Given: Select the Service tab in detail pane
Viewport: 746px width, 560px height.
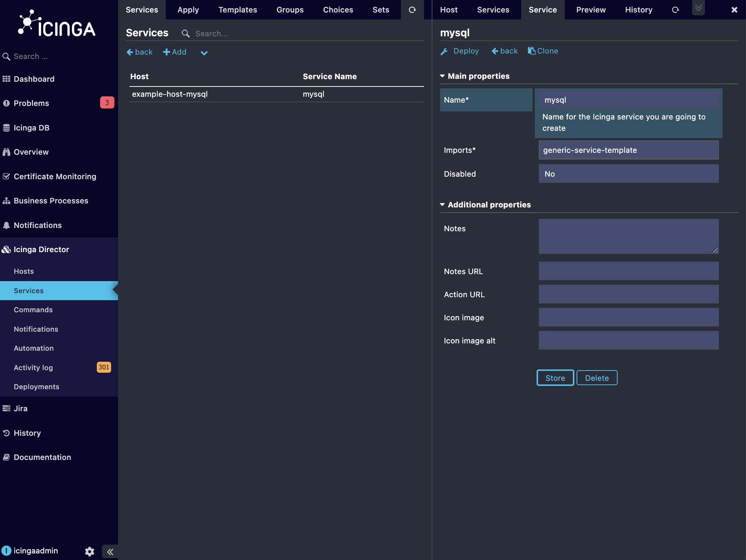Looking at the screenshot, I should pos(543,10).
